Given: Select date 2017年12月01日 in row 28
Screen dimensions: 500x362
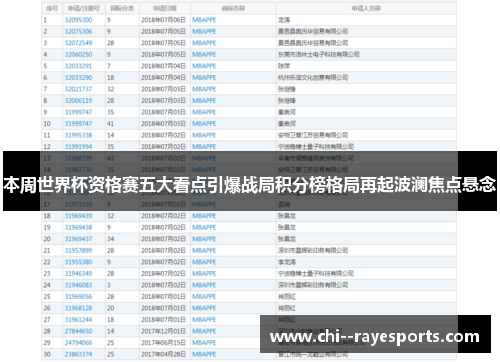Looking at the screenshot, I should click(x=163, y=331).
